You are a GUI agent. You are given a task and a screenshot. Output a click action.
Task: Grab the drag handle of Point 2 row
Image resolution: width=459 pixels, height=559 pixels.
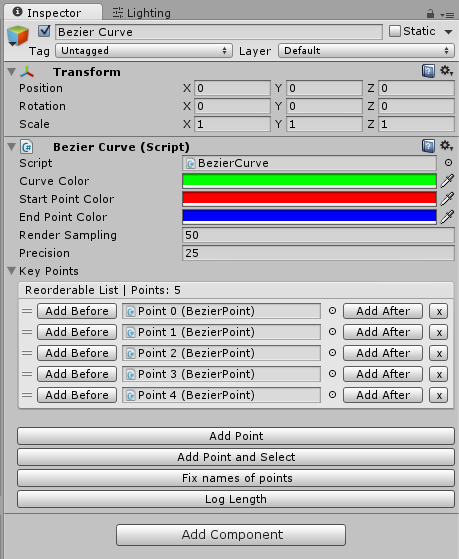click(x=27, y=353)
